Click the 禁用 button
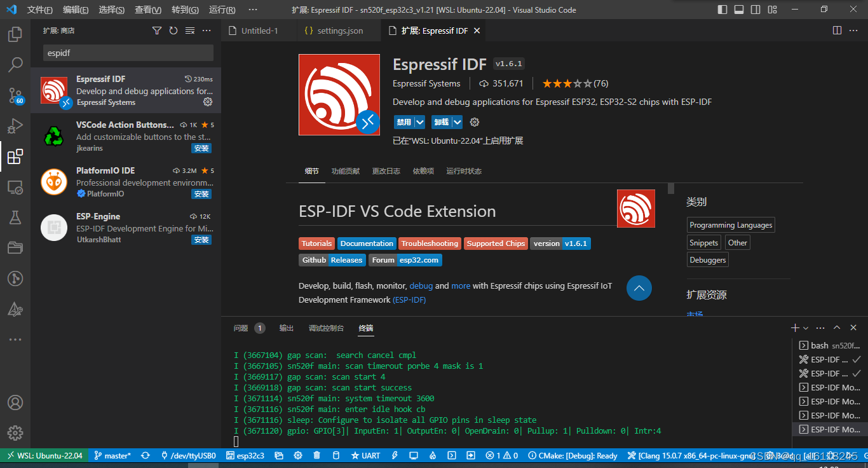Screen dimensions: 868x468 click(403, 122)
